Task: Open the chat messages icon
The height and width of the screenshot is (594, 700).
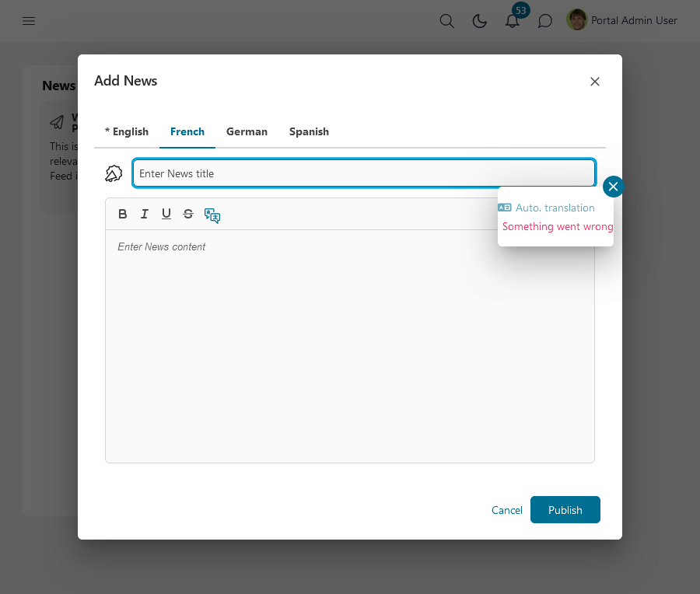Action: tap(545, 21)
